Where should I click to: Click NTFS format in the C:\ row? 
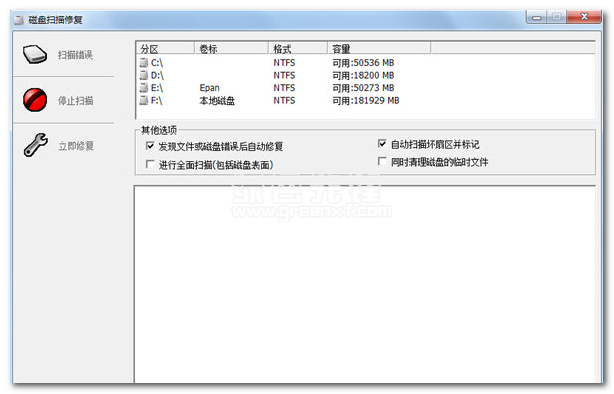[284, 63]
